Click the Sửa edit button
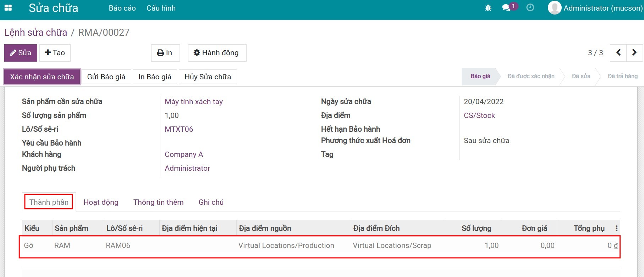Viewport: 644px width, 277px height. tap(21, 53)
